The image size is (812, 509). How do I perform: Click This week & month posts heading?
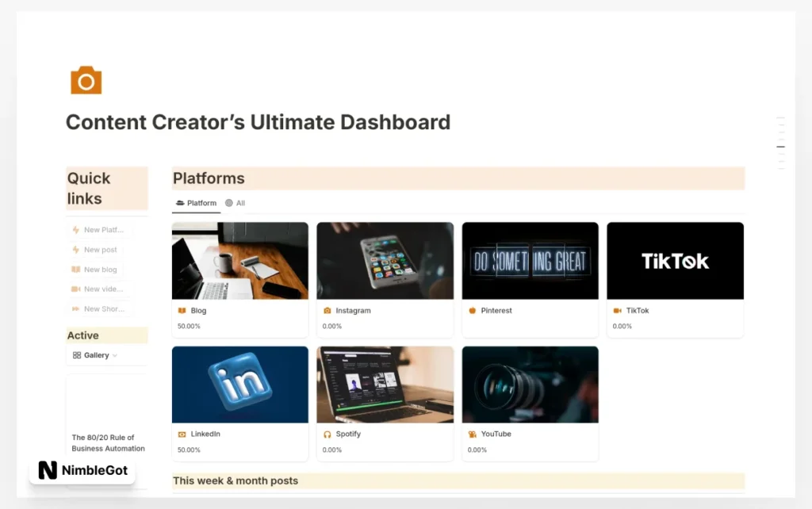pos(236,480)
